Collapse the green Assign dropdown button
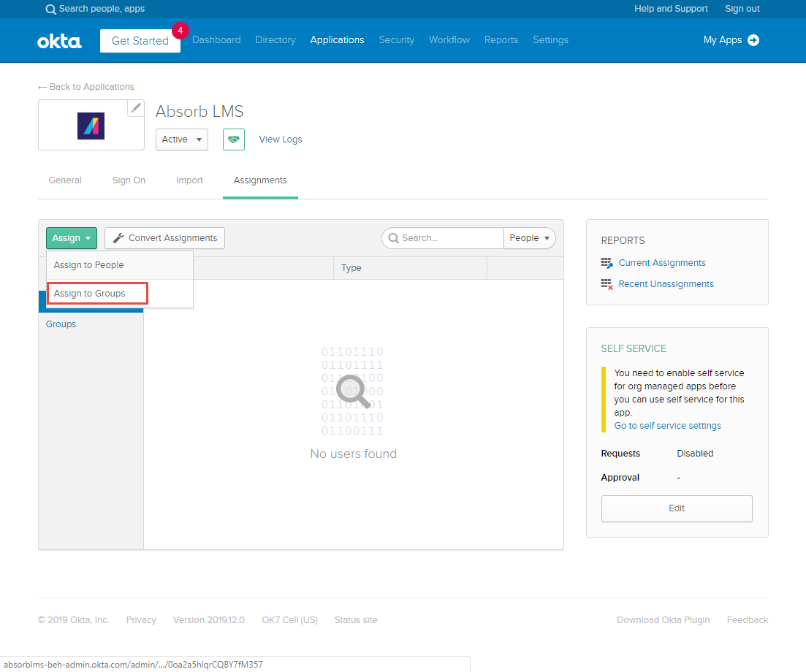 72,238
